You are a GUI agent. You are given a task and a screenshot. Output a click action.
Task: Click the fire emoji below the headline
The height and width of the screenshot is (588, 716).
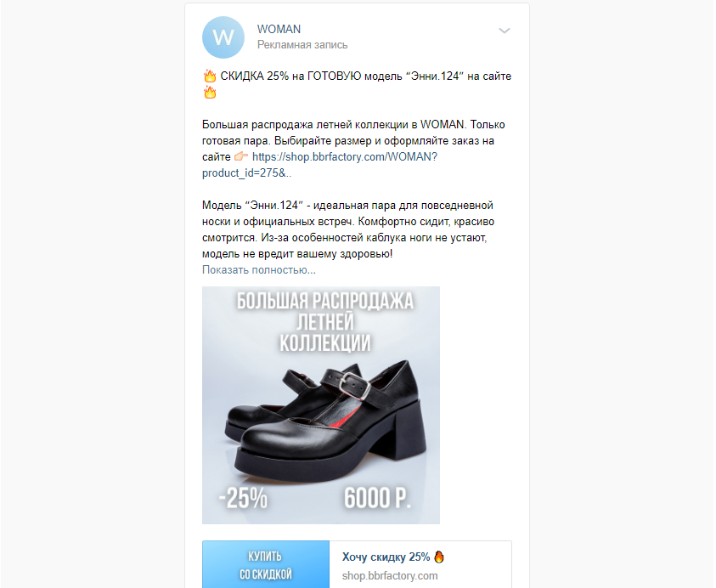[210, 93]
